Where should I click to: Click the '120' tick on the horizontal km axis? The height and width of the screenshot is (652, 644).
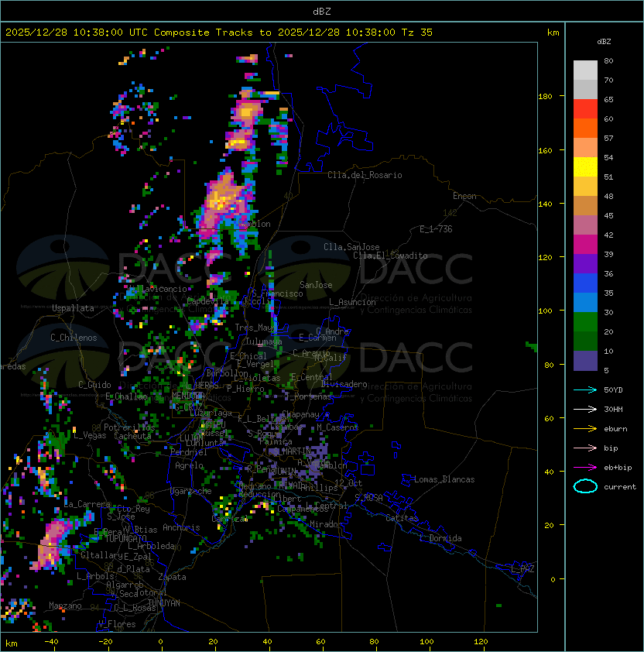point(481,642)
